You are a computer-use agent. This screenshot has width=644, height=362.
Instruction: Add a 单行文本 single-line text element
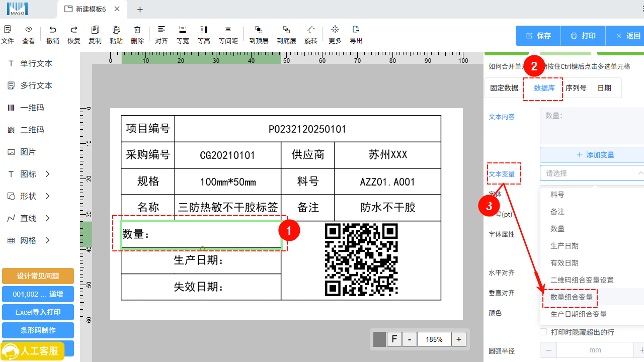pos(30,63)
